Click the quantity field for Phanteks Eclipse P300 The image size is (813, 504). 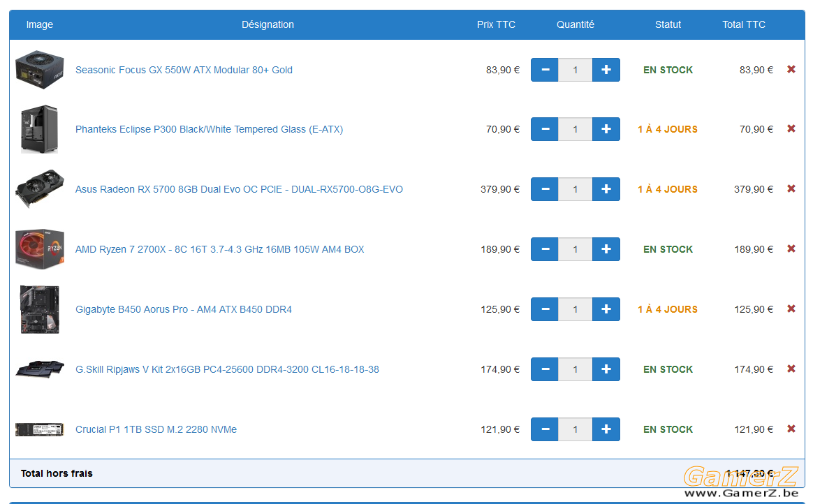click(x=576, y=129)
